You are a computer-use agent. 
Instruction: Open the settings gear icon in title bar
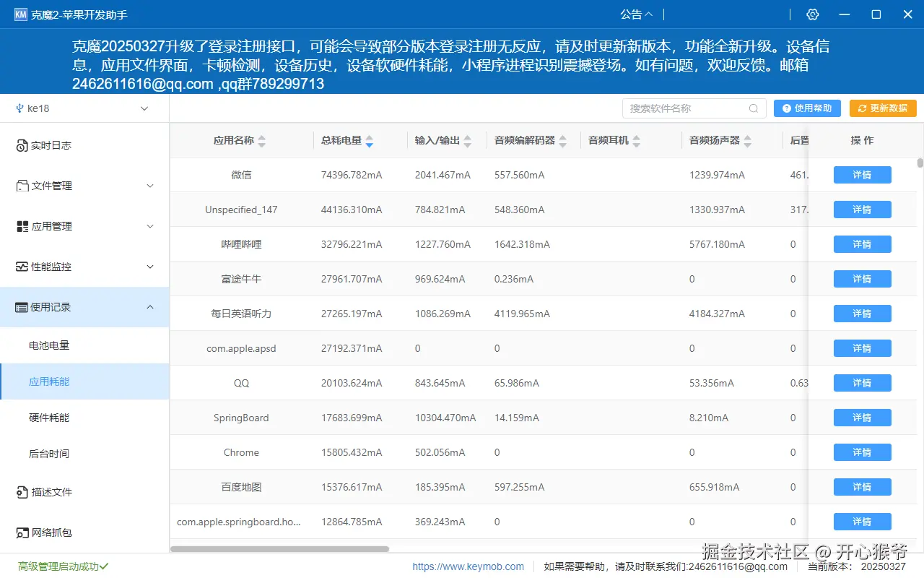(813, 14)
